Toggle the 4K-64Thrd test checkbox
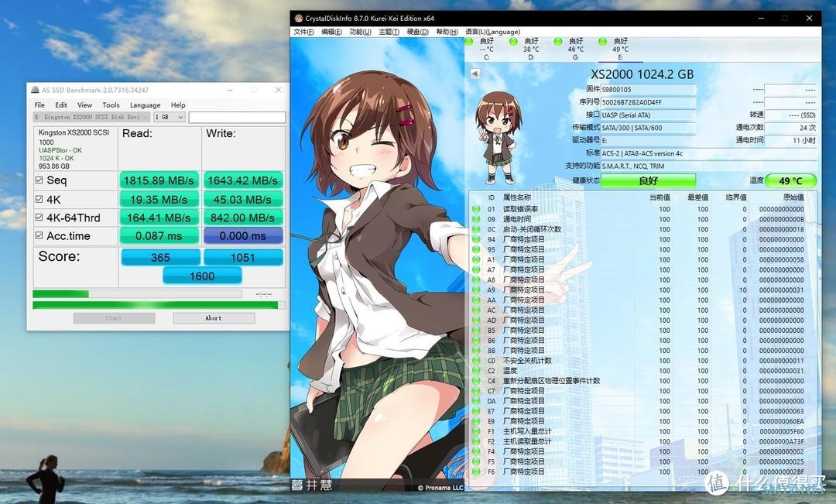 point(39,218)
